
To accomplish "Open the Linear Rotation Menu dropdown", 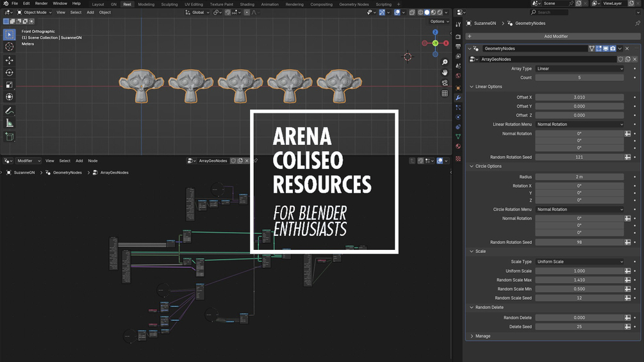I will 579,124.
